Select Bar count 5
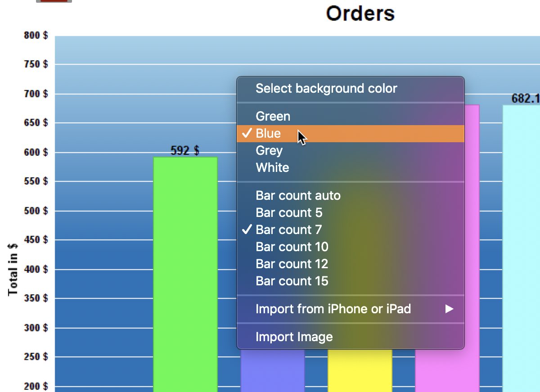Image resolution: width=540 pixels, height=392 pixels. point(289,213)
